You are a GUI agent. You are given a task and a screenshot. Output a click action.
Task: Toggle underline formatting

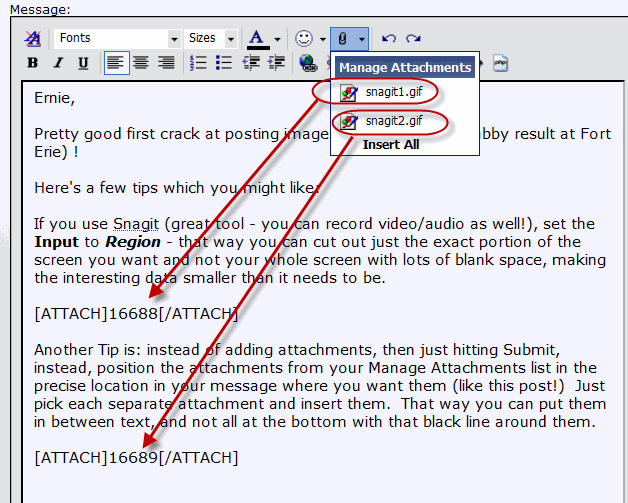tap(83, 63)
